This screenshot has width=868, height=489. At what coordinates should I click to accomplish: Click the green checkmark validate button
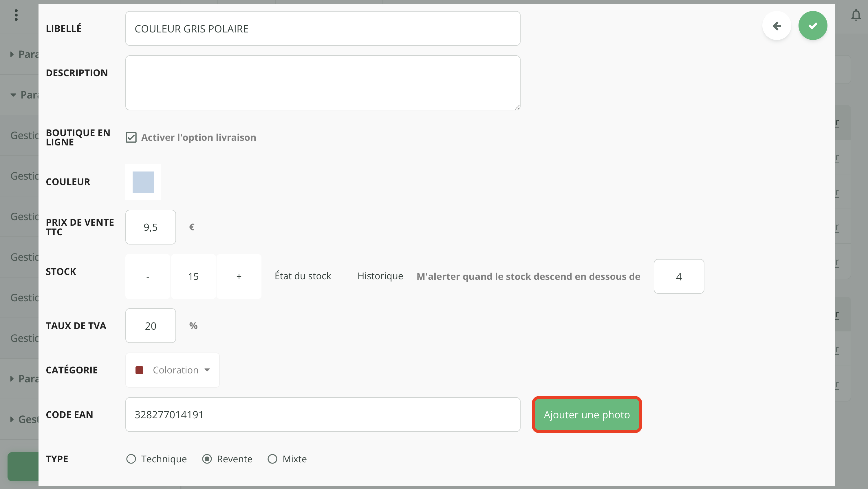tap(812, 25)
